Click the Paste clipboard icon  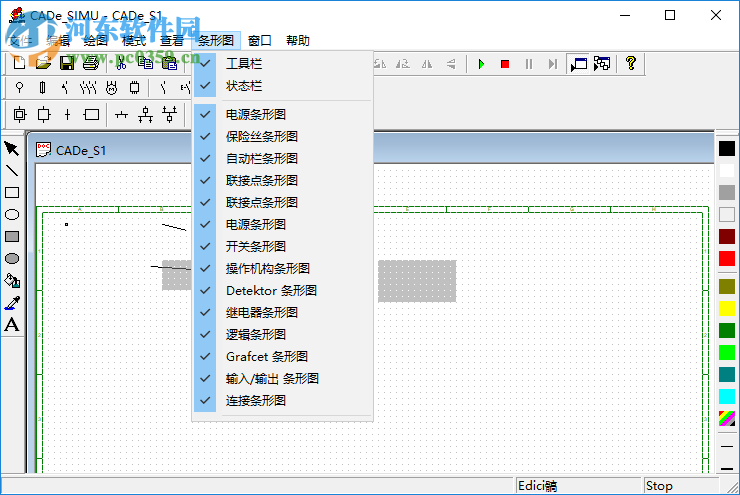(x=169, y=63)
